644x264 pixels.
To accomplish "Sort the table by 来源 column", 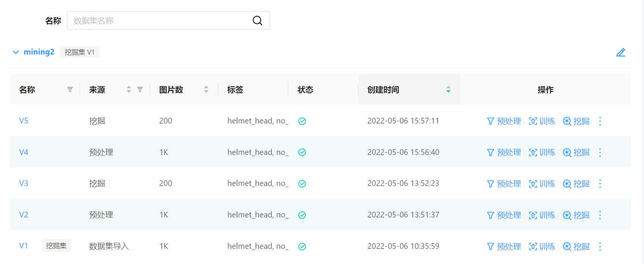I will [x=129, y=89].
